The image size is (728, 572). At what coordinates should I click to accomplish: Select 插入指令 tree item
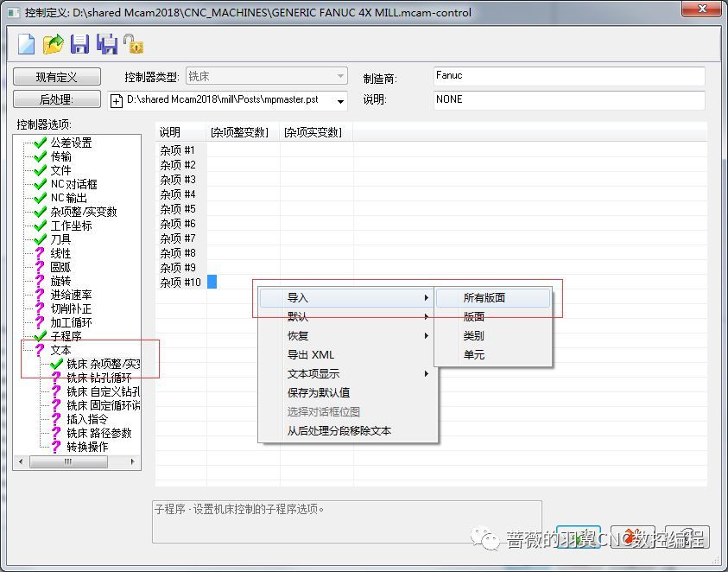click(x=87, y=419)
